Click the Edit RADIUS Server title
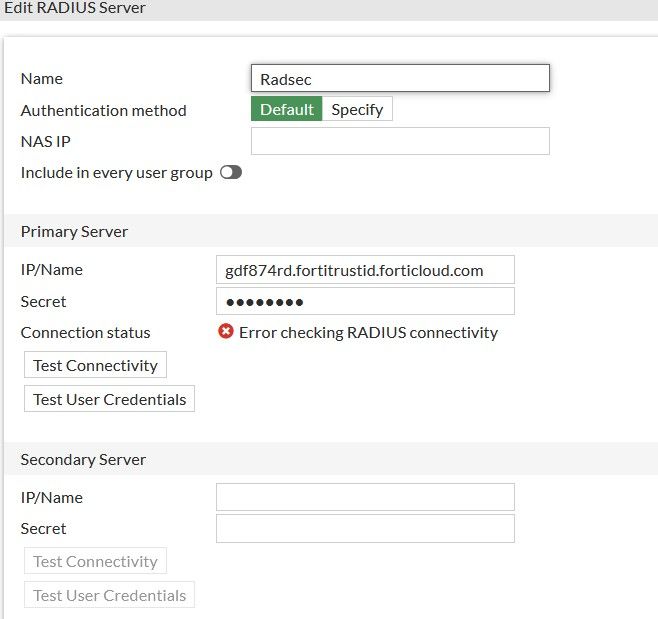 tap(75, 8)
